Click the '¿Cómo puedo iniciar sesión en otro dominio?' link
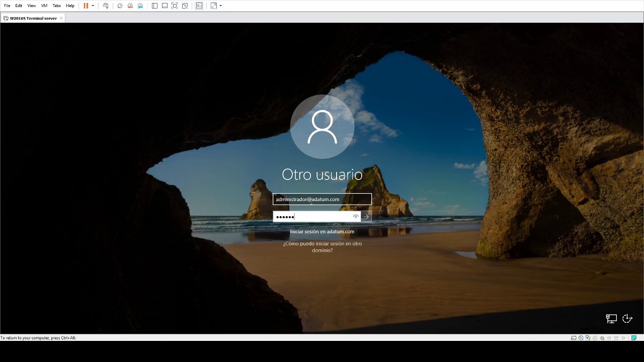Viewport: 644px width, 362px height. click(323, 247)
